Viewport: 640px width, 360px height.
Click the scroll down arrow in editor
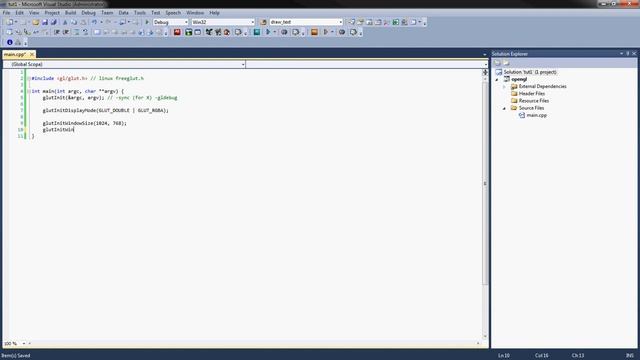[485, 336]
